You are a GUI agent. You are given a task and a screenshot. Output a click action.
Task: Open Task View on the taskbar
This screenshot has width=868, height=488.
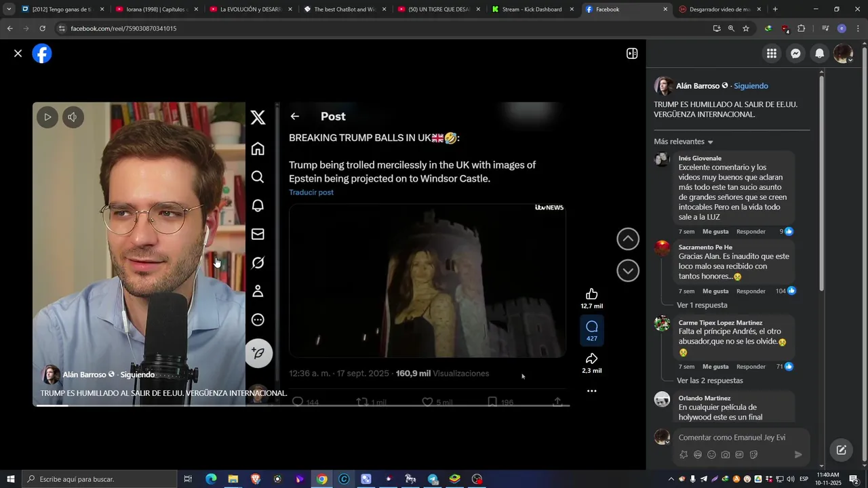coord(189,479)
